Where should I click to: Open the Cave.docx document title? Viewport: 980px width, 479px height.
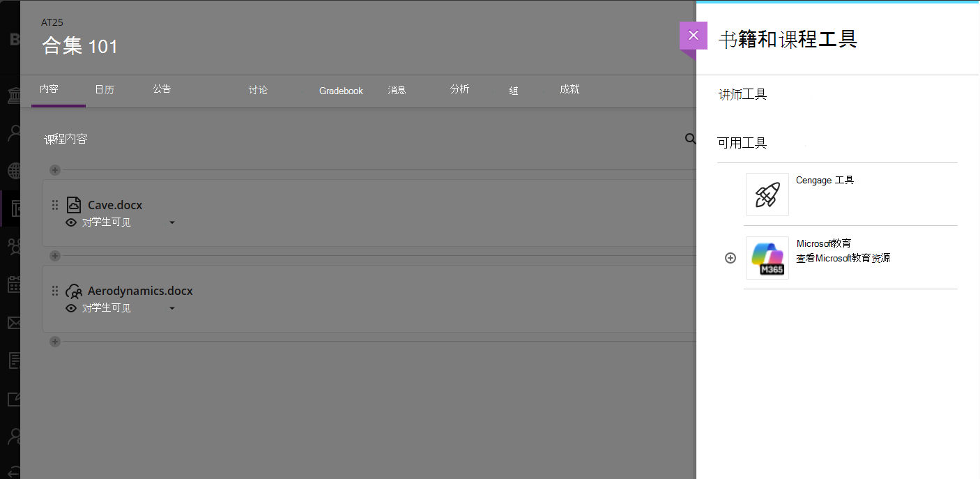pyautogui.click(x=115, y=205)
